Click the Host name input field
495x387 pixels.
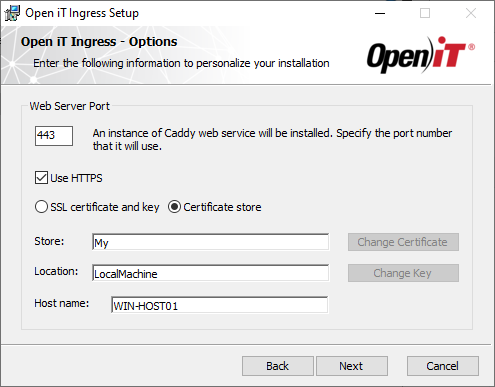[x=219, y=305]
